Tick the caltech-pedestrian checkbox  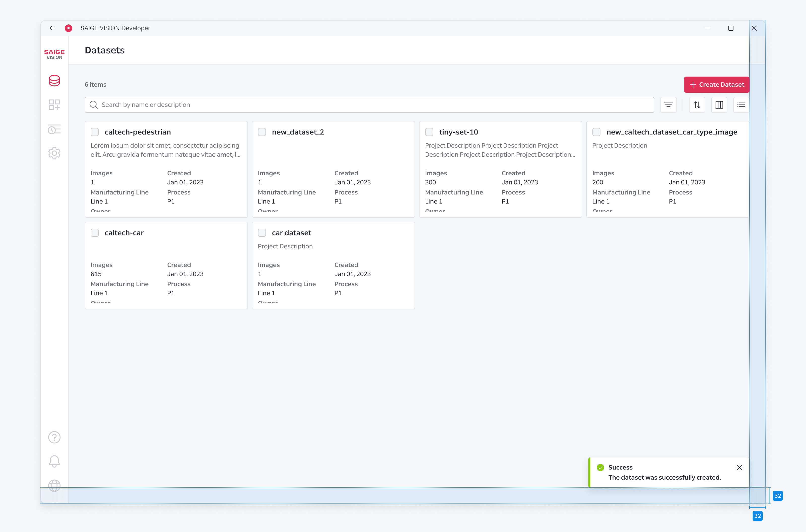(x=95, y=132)
